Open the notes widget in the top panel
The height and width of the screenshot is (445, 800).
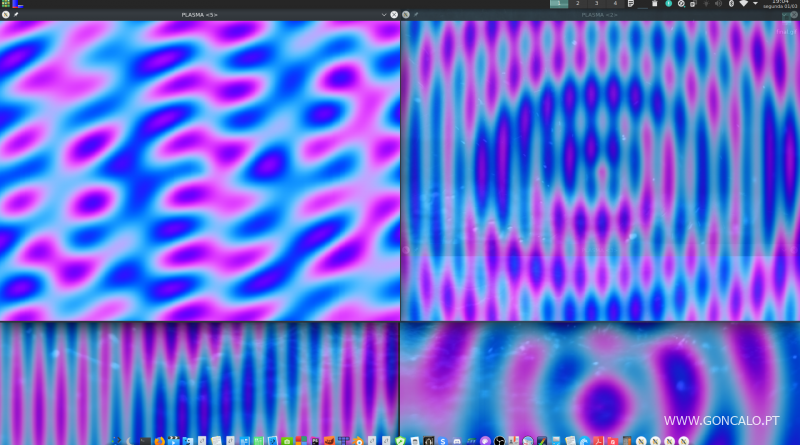631,4
